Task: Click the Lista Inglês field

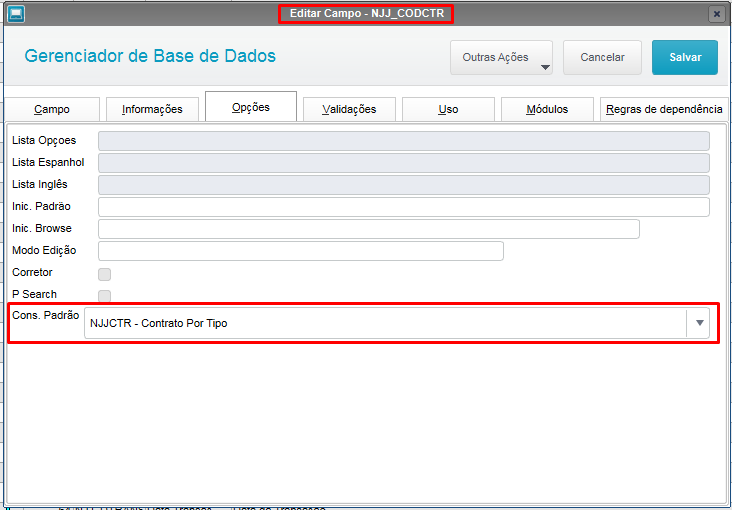Action: (404, 185)
